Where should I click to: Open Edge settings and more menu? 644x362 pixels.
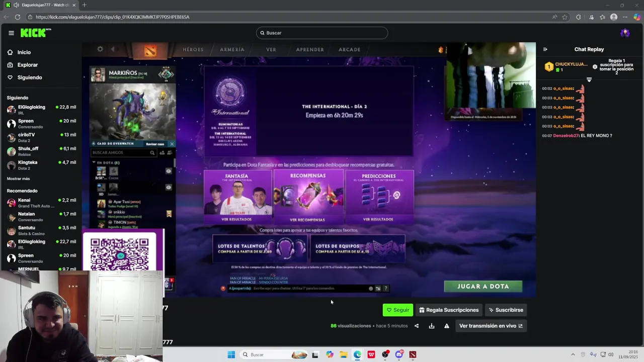[x=625, y=17]
